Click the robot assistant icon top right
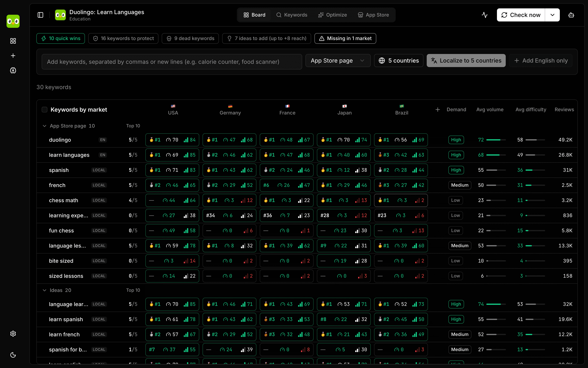588x368 pixels. click(x=571, y=15)
